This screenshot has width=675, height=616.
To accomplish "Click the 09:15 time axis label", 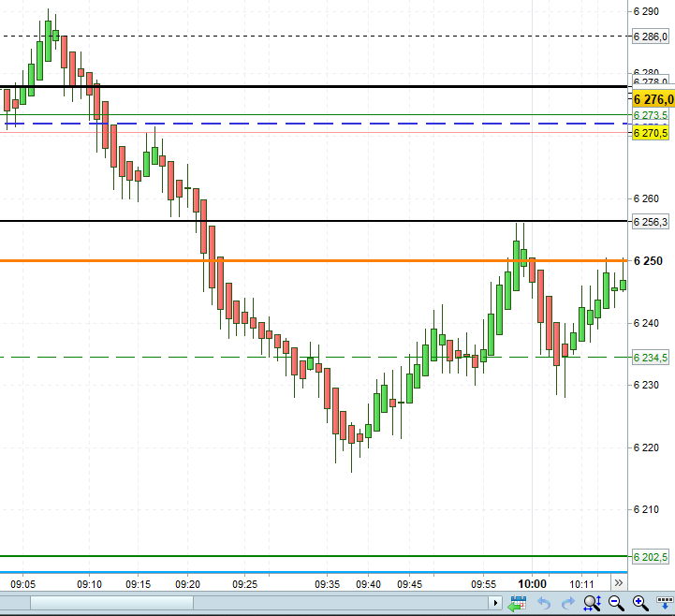I will [x=139, y=584].
